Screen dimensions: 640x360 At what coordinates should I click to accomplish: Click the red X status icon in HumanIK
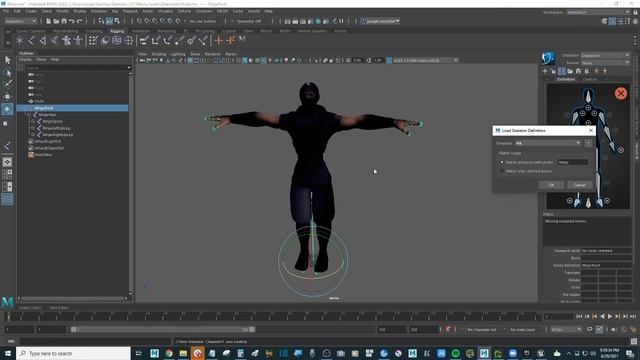point(621,93)
